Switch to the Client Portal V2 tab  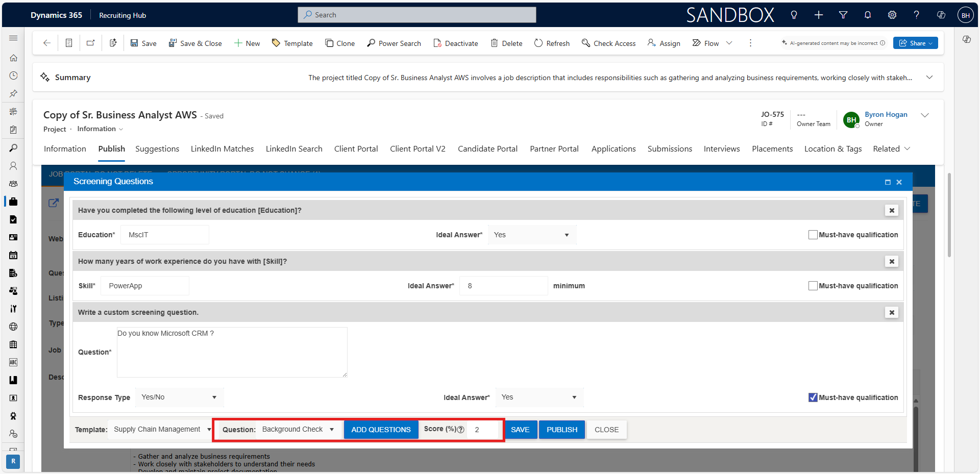click(418, 148)
